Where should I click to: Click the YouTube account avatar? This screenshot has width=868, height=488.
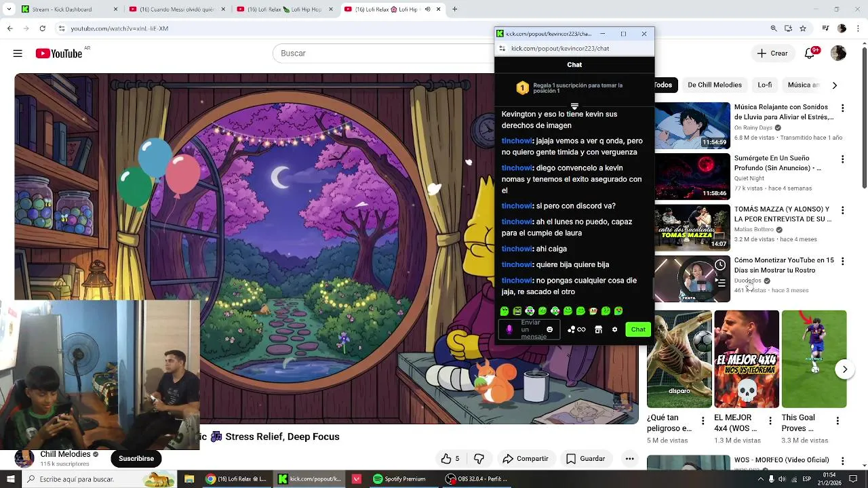(838, 53)
